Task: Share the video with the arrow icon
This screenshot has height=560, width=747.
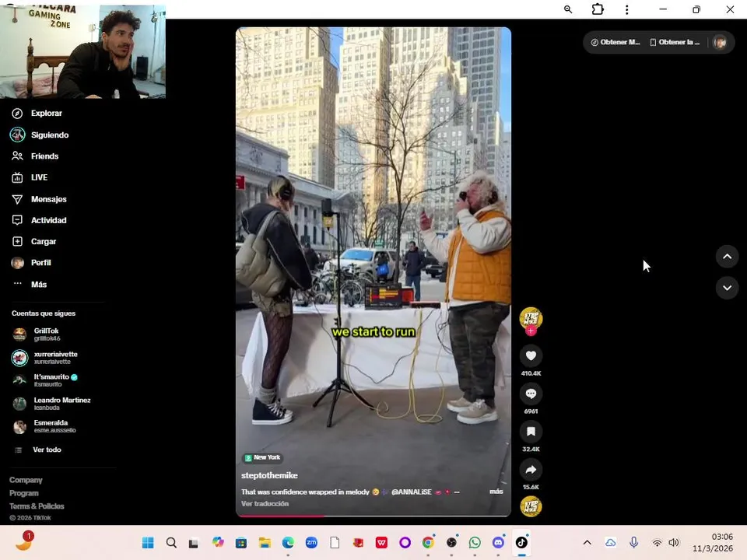Action: [x=531, y=470]
